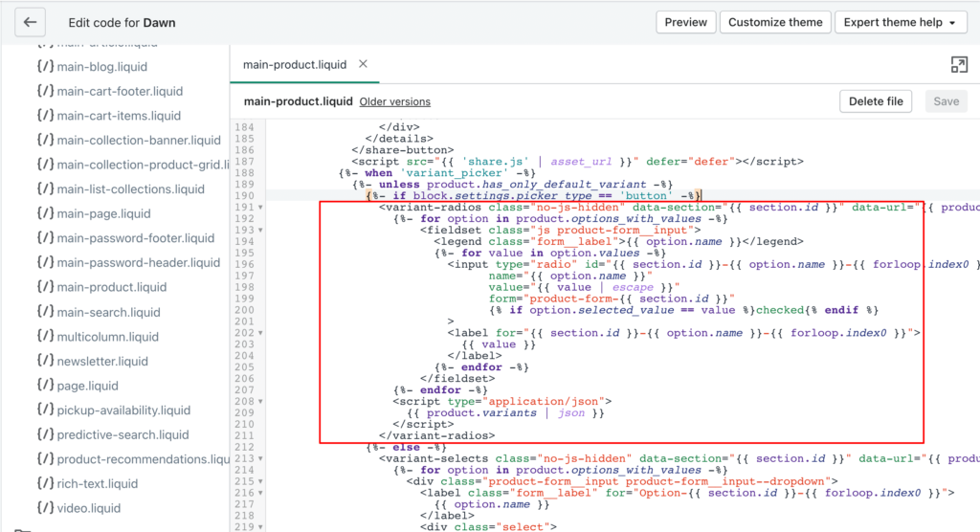This screenshot has height=532, width=980.
Task: Click the liquid icon beside main-blog.liquid
Action: click(45, 66)
